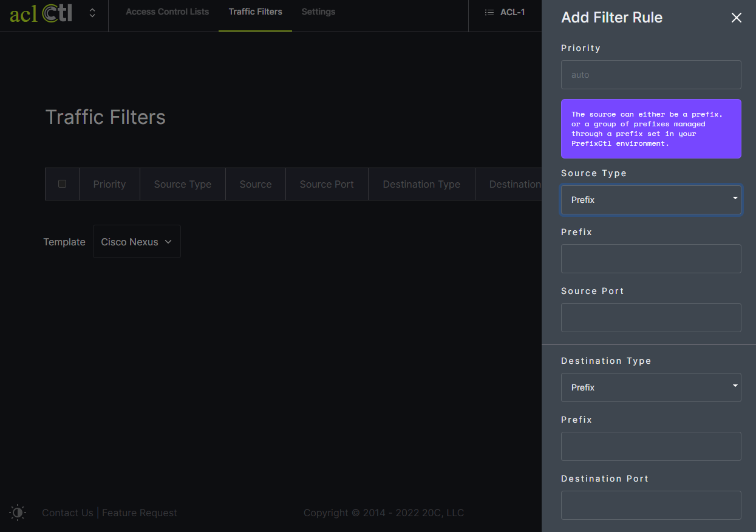Click the Priority input field
The image size is (756, 532).
click(650, 75)
